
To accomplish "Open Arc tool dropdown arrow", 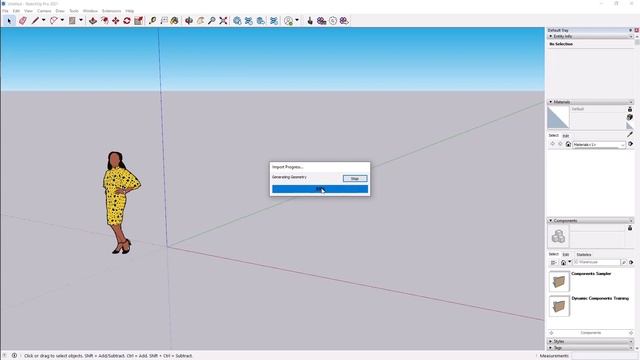I will point(62,20).
